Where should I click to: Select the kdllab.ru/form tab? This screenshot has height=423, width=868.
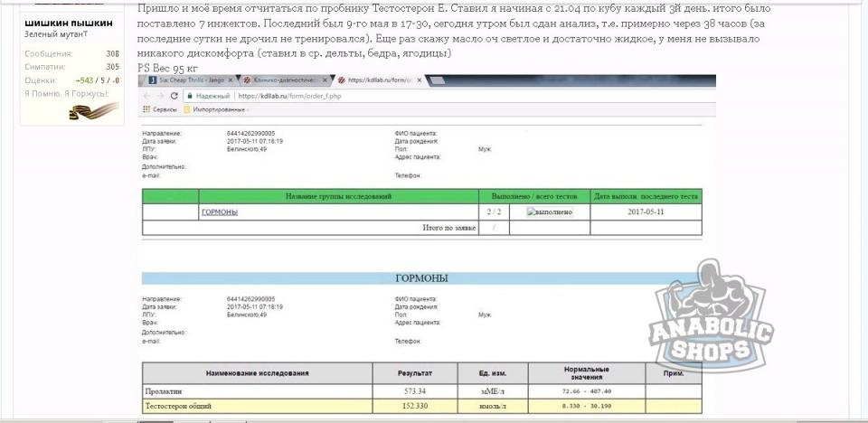[371, 80]
